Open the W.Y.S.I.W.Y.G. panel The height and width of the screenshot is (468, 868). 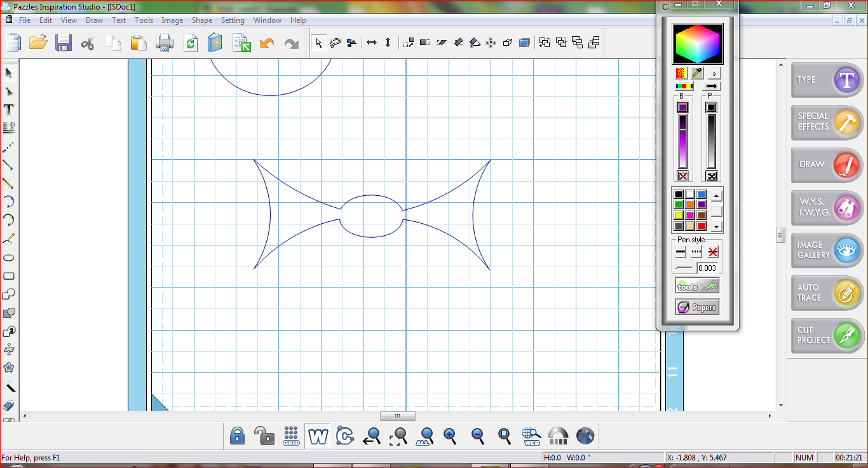[827, 207]
